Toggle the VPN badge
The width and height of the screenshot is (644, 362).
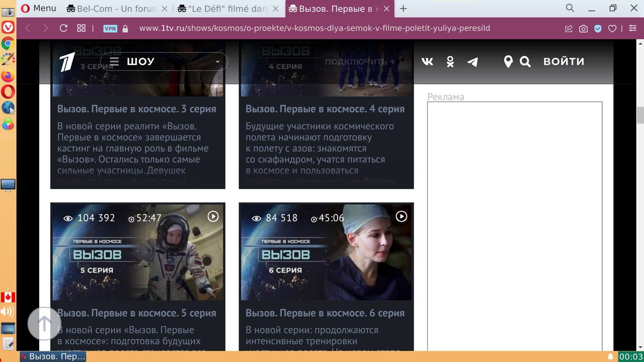110,29
